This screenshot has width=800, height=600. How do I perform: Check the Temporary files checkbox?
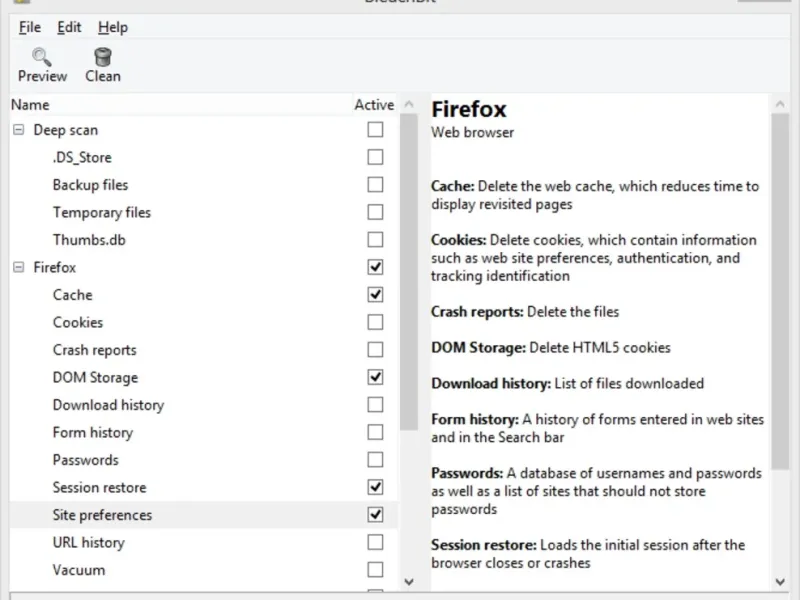point(375,212)
